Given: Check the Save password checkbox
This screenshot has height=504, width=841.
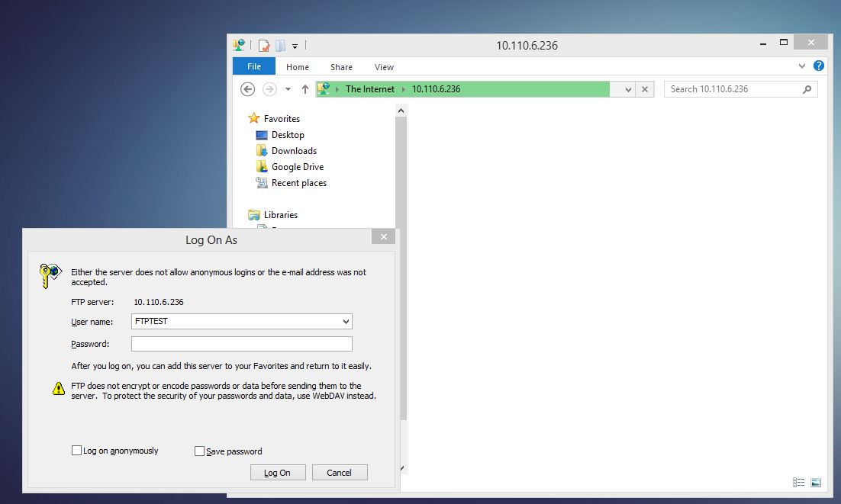Looking at the screenshot, I should click(x=198, y=450).
